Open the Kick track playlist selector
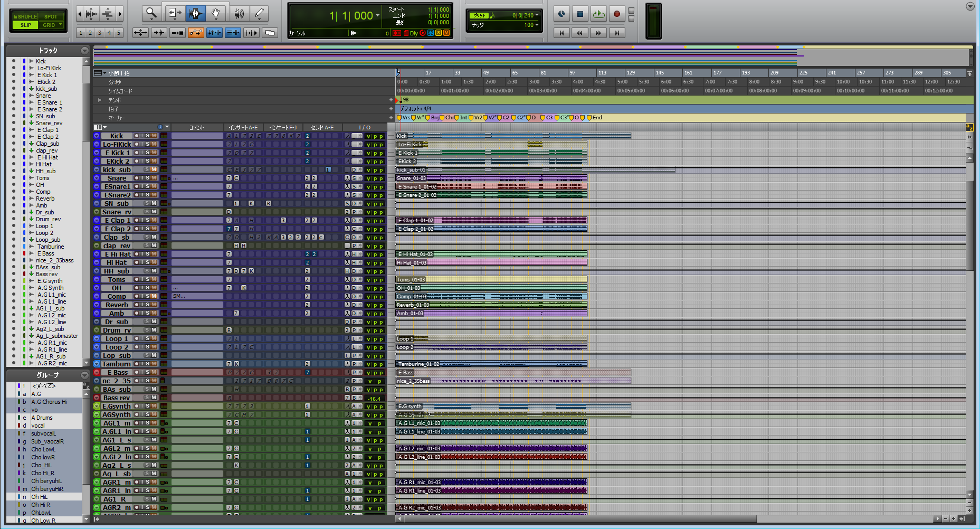980x529 pixels. pos(97,136)
